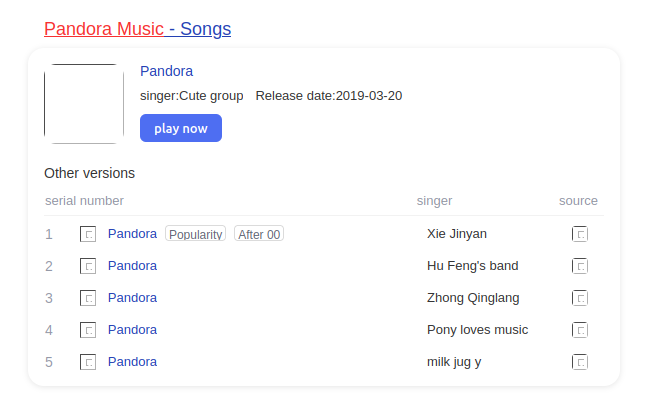Open the Songs link in the header

(x=205, y=29)
